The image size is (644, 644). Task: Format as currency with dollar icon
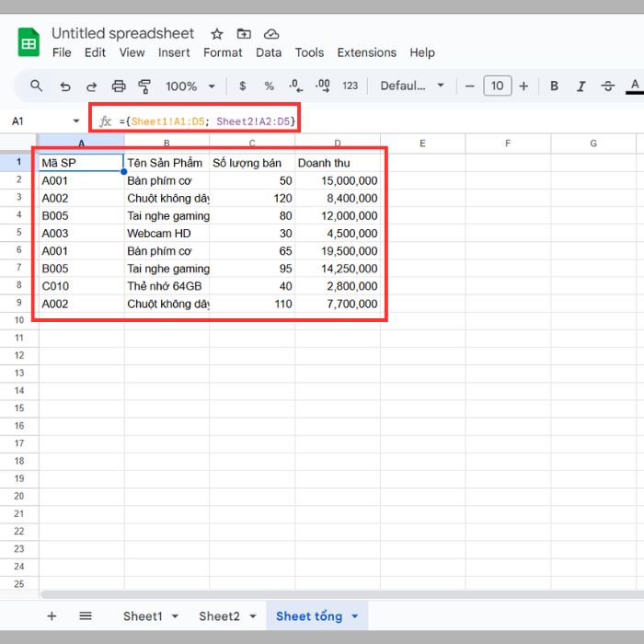[243, 86]
